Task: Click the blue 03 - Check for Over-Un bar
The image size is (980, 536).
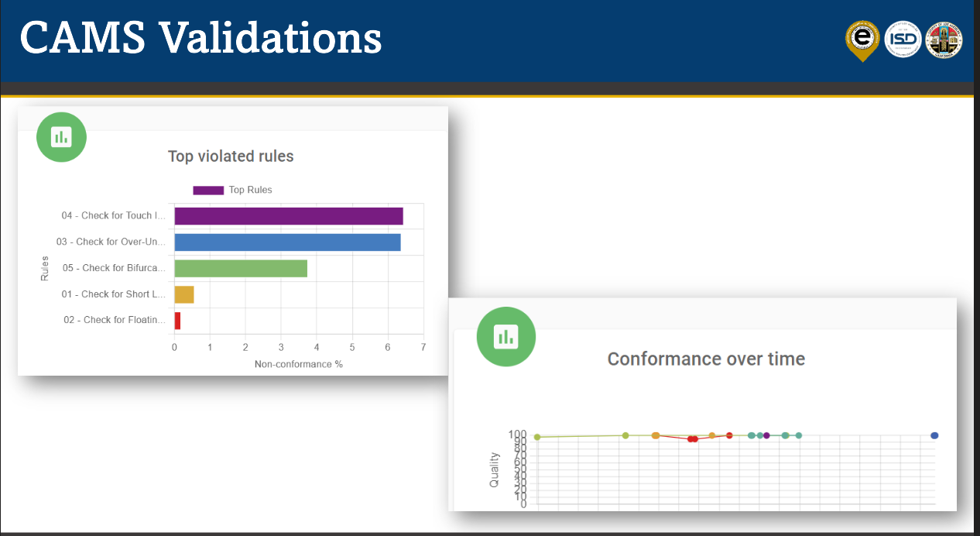Action: click(287, 242)
